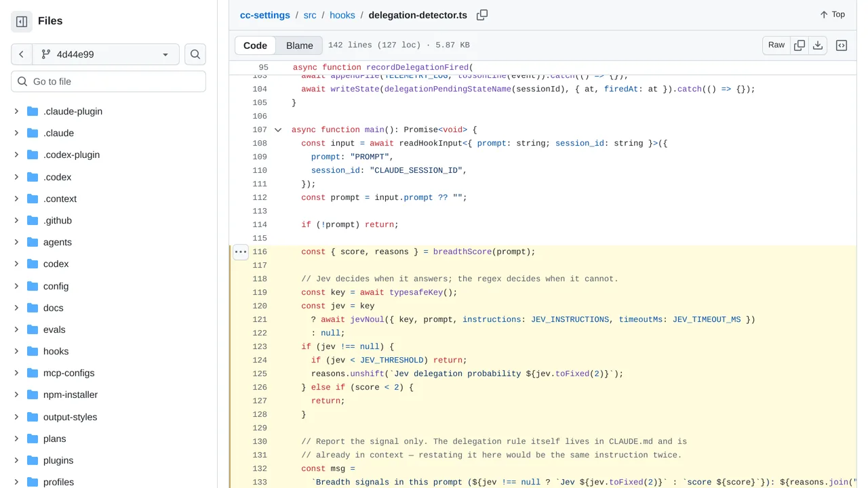Viewport: 868px width, 488px height.
Task: Open the npm-installer folder icon
Action: (x=33, y=394)
